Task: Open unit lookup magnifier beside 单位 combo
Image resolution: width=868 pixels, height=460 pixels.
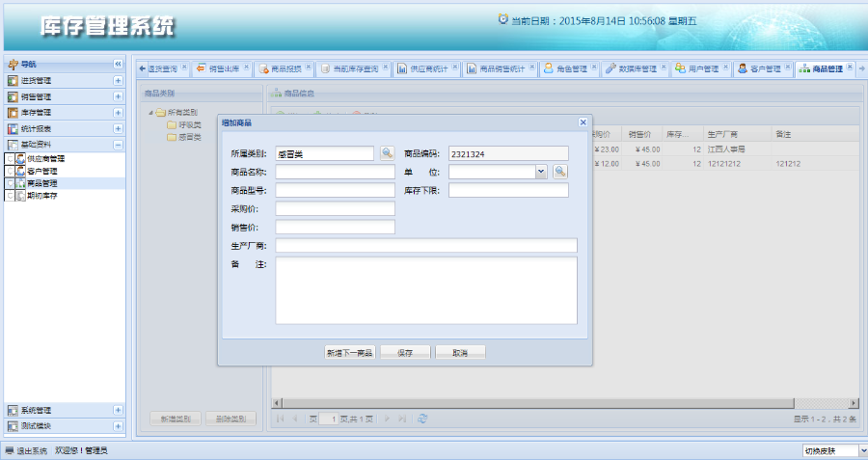Action: (560, 173)
